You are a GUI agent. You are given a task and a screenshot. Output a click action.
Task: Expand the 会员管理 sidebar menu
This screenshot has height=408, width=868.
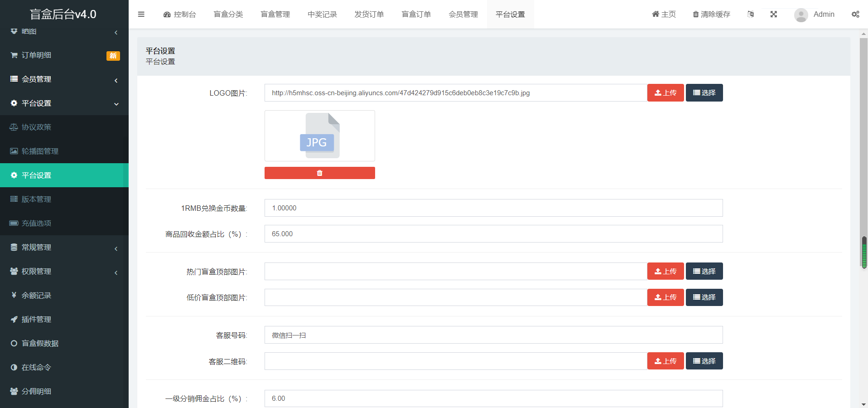pos(64,79)
